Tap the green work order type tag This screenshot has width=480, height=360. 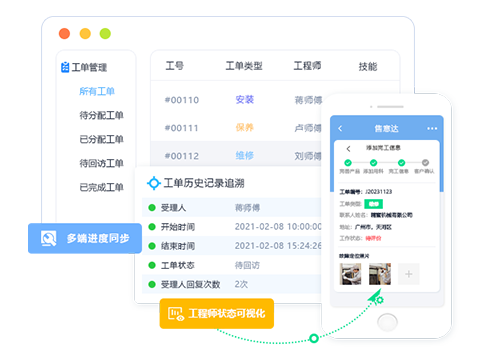pyautogui.click(x=373, y=204)
